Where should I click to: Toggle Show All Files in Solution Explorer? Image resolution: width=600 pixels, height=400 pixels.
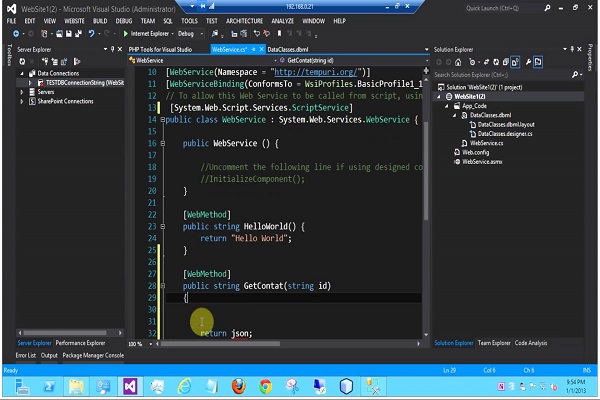[515, 62]
